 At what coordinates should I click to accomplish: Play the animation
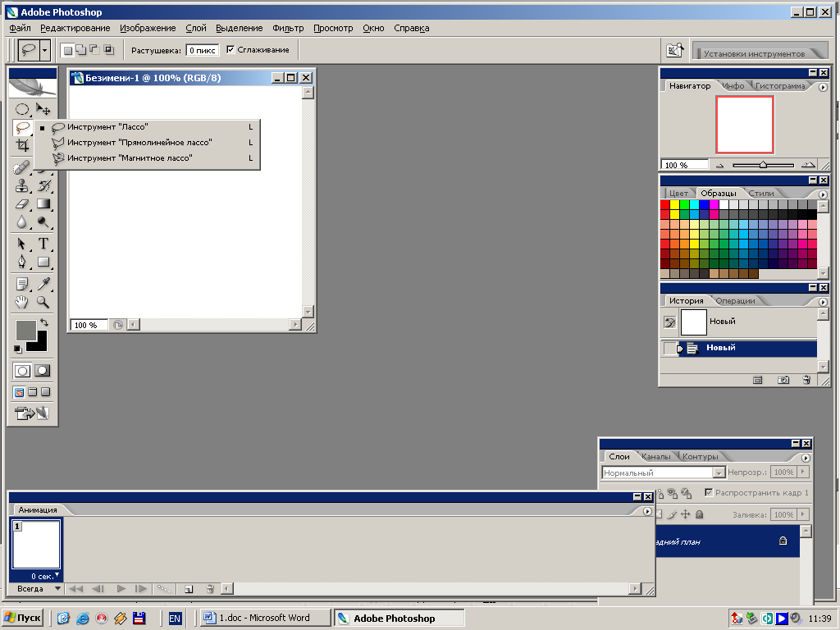(x=121, y=588)
